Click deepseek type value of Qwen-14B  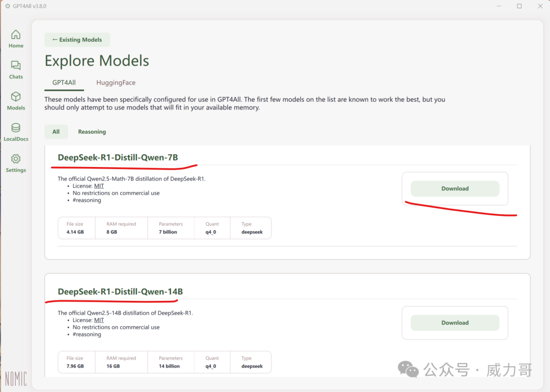click(x=252, y=367)
